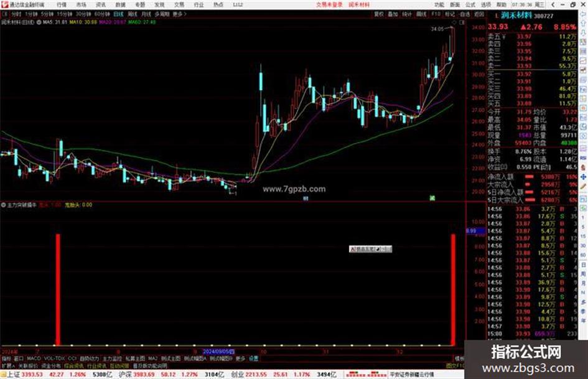Open the 资金分布 tab
588x379 pixels.
pyautogui.click(x=51, y=365)
